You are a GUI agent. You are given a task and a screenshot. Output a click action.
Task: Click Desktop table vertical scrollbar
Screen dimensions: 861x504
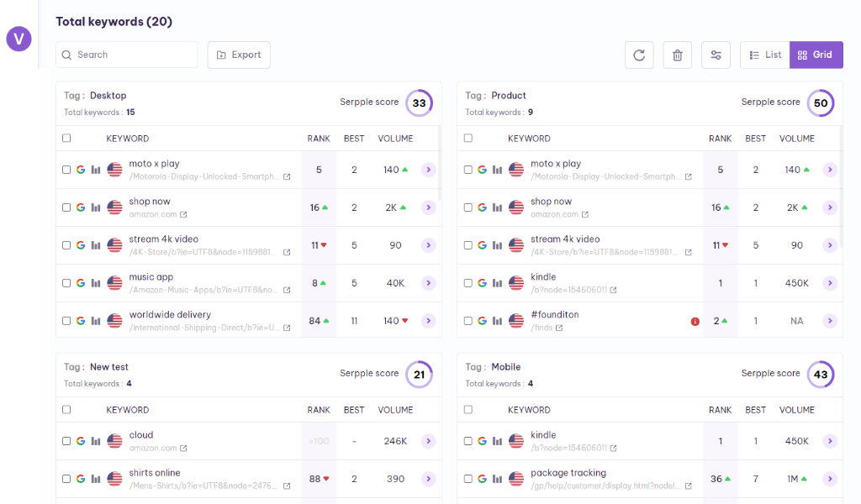tap(439, 163)
